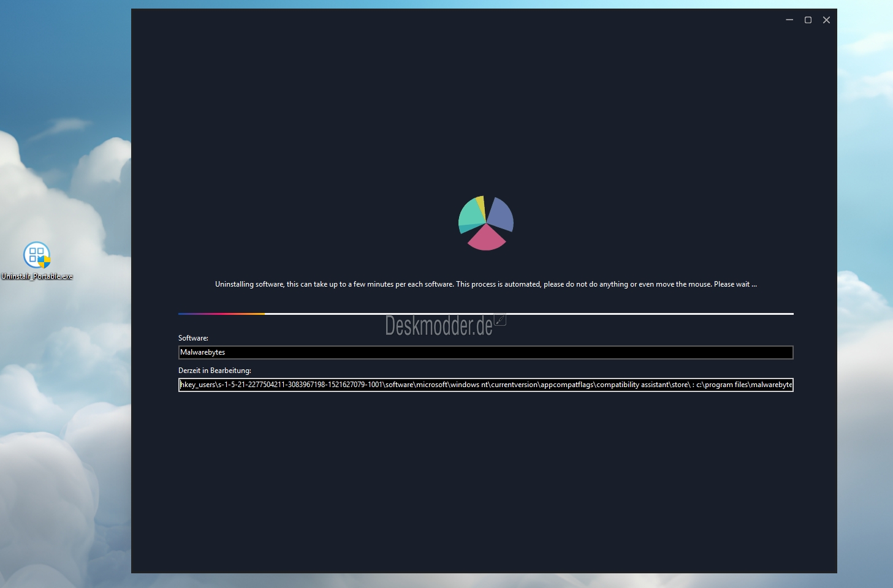The width and height of the screenshot is (893, 588).
Task: Click the Software field showing Malwarebytes
Action: (486, 352)
